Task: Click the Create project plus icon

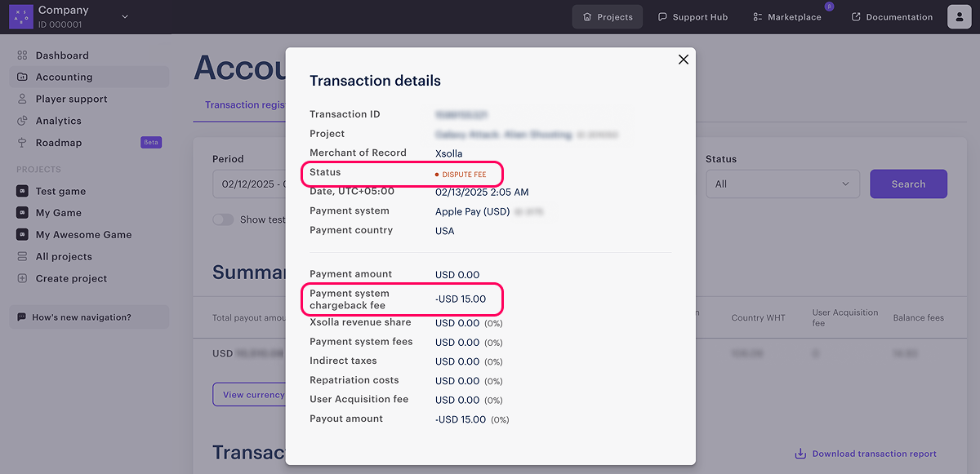Action: 22,278
